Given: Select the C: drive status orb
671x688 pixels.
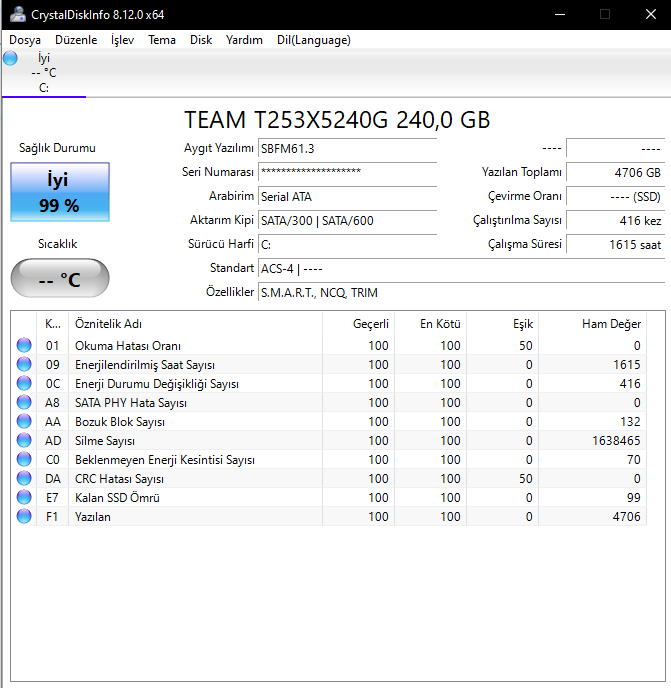Looking at the screenshot, I should 10,58.
